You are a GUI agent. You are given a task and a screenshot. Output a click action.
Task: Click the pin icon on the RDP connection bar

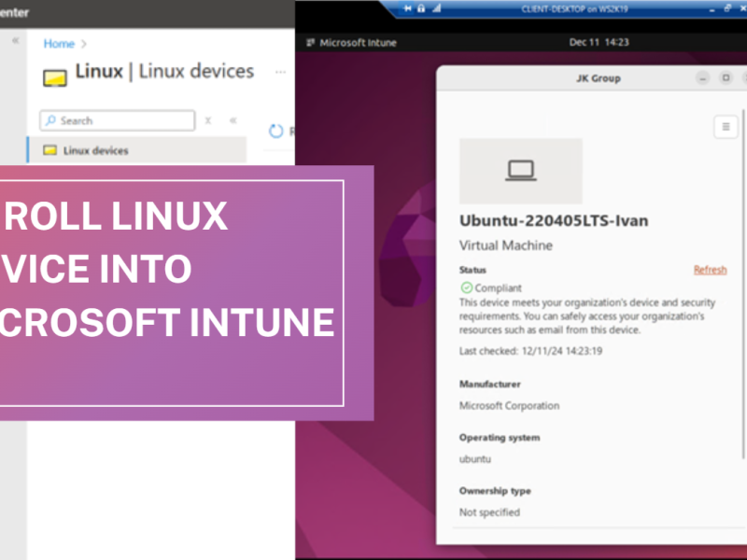(407, 8)
